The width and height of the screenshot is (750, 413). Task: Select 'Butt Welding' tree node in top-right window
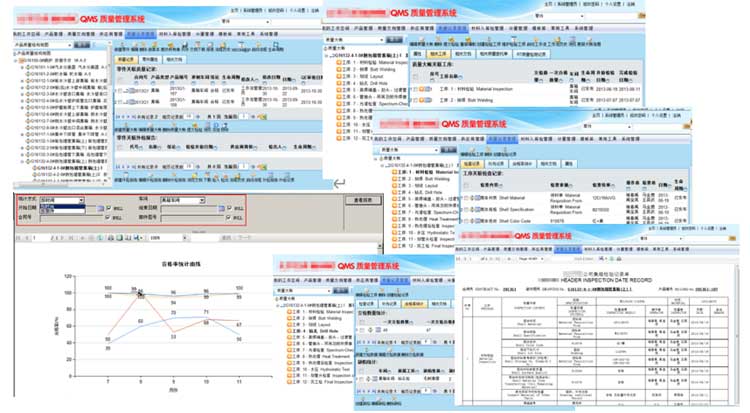point(369,69)
